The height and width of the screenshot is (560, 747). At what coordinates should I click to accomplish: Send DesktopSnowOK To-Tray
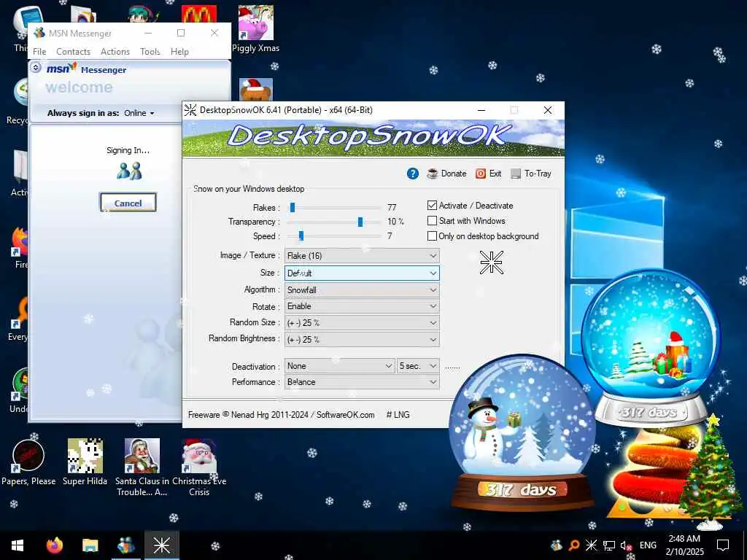531,174
